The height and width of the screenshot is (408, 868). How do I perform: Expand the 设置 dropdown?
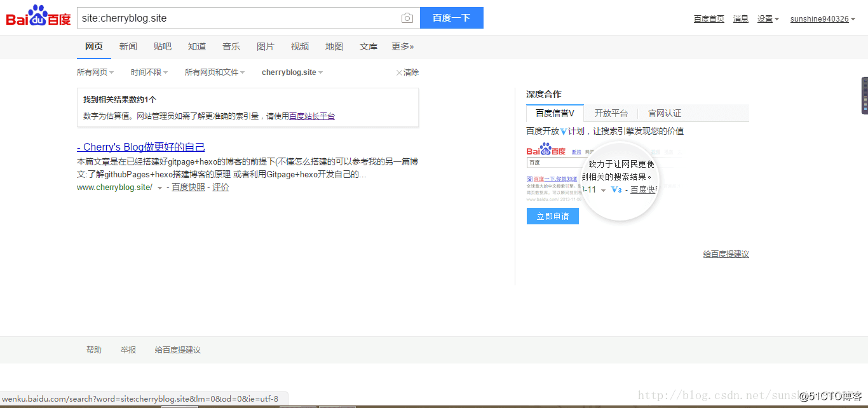768,19
